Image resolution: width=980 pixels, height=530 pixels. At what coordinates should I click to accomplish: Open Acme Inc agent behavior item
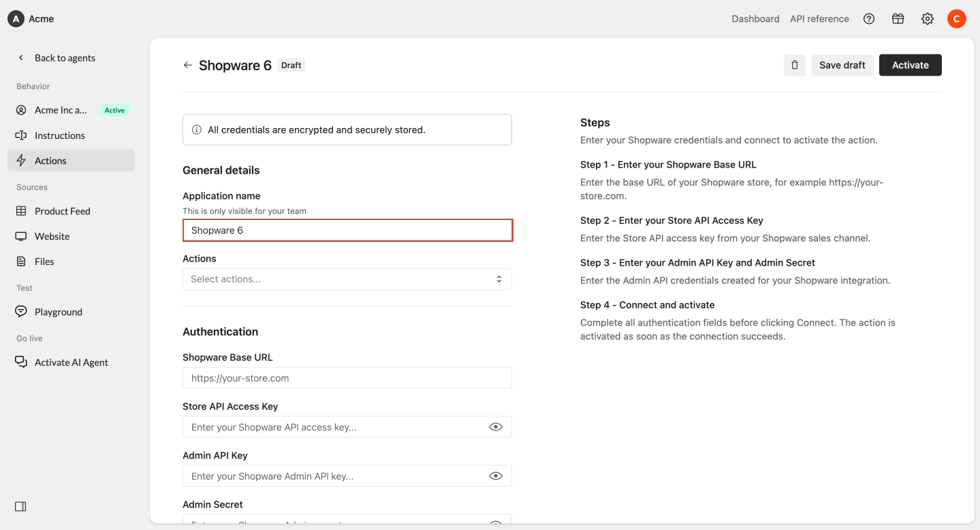pos(72,110)
